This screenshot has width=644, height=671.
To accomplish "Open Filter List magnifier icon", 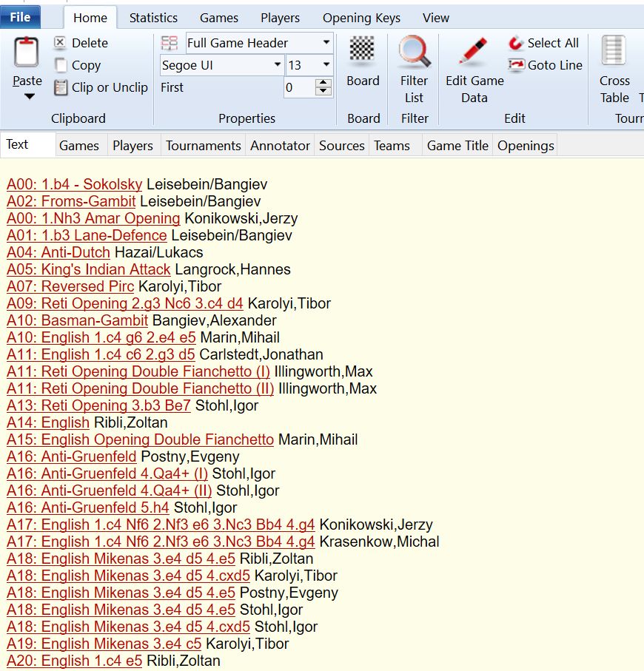I will coord(415,52).
